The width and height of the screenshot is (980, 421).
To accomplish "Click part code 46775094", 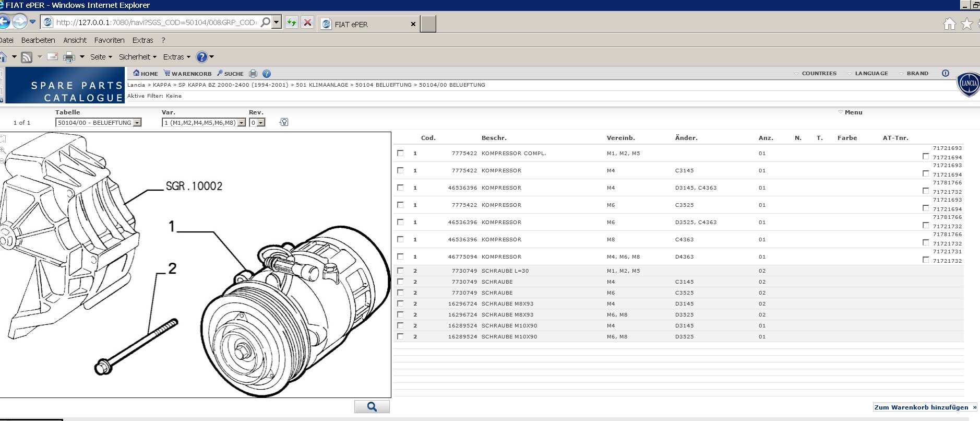I will (x=462, y=256).
